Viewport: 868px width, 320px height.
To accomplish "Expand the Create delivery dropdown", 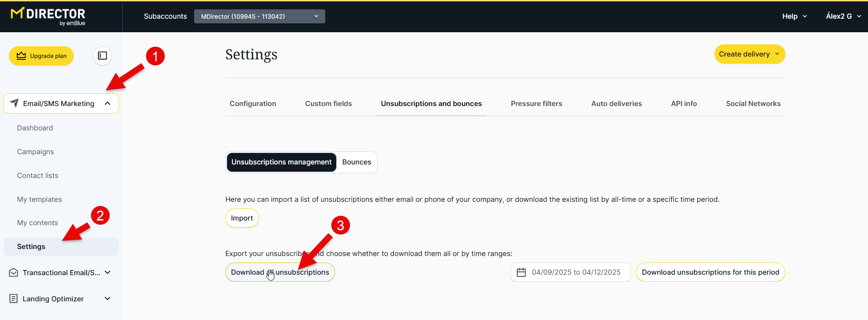I will (x=749, y=54).
